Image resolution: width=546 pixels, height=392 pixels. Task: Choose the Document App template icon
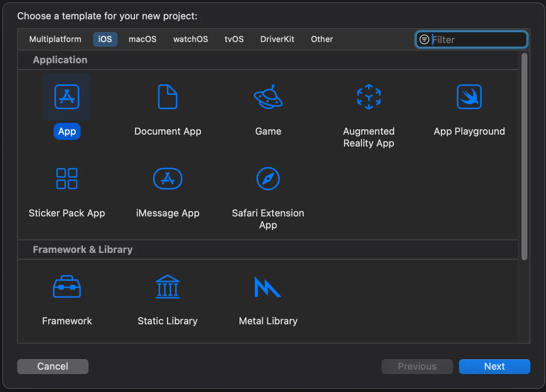click(168, 97)
